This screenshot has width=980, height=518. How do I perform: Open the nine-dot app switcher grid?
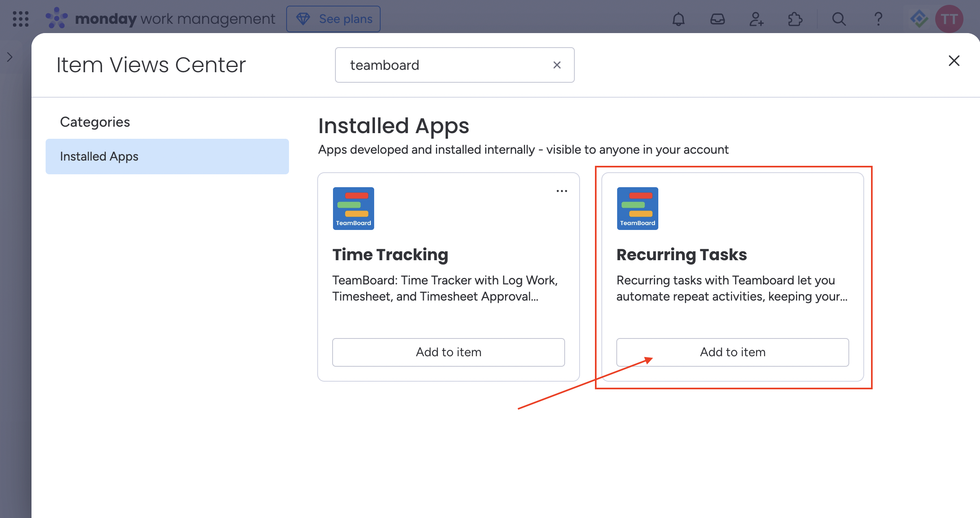(21, 19)
